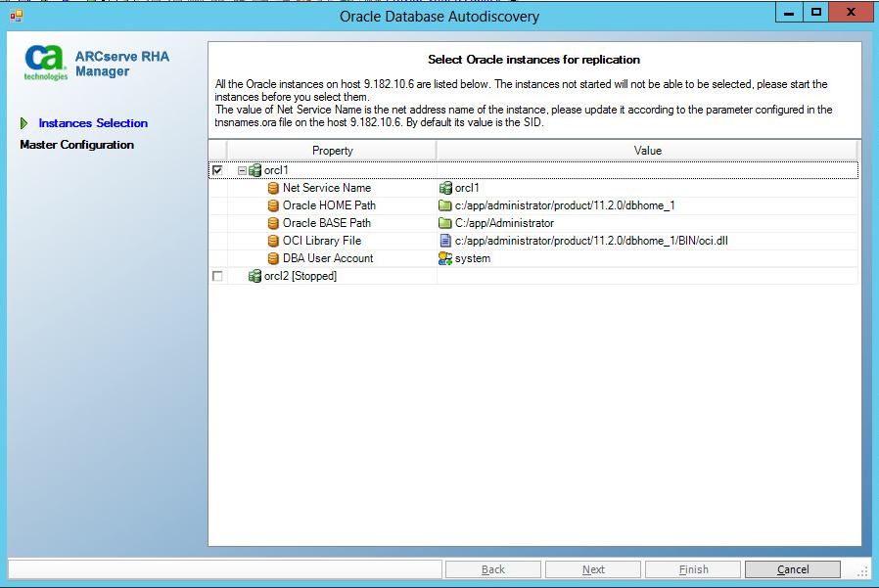Click the Next button
879x588 pixels.
(593, 569)
